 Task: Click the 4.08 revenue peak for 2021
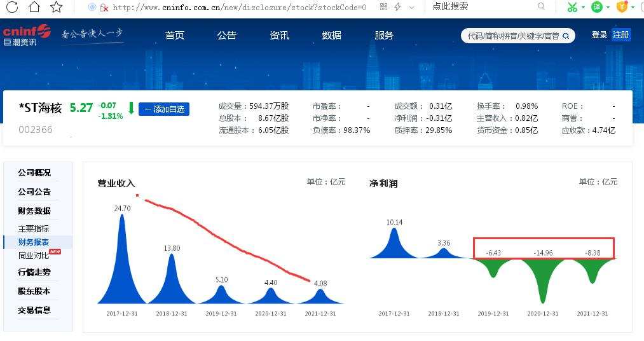tap(320, 296)
